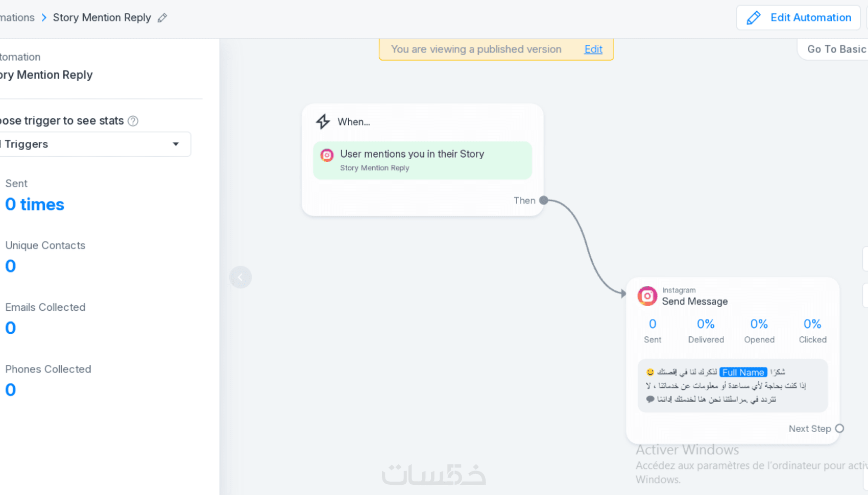Open the Send Message node title
868x495 pixels.
[694, 302]
